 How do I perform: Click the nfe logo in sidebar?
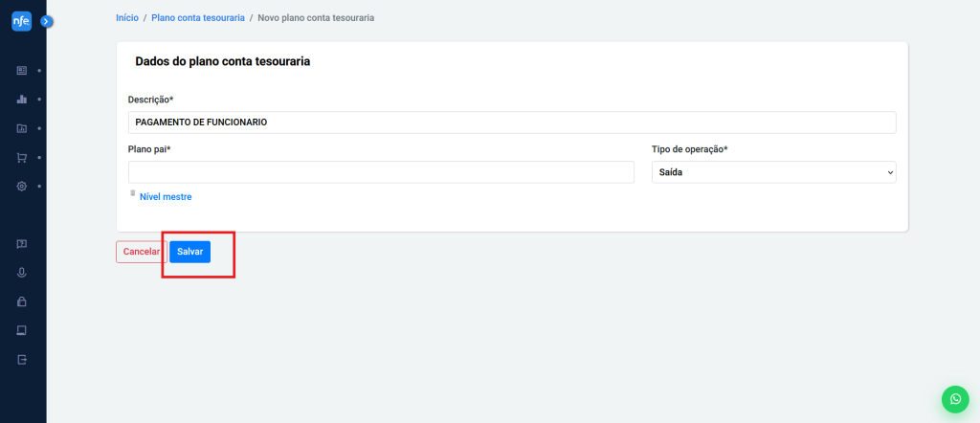(21, 20)
